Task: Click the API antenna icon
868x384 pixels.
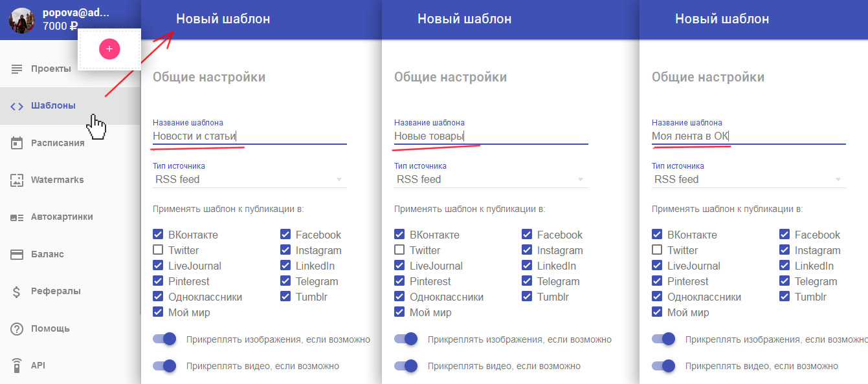Action: (x=17, y=365)
